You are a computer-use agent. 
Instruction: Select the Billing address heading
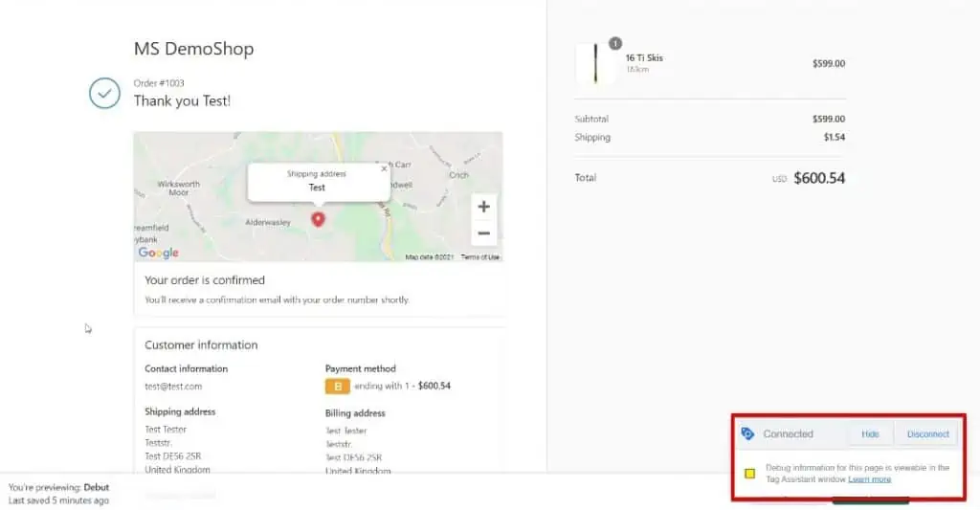coord(355,413)
